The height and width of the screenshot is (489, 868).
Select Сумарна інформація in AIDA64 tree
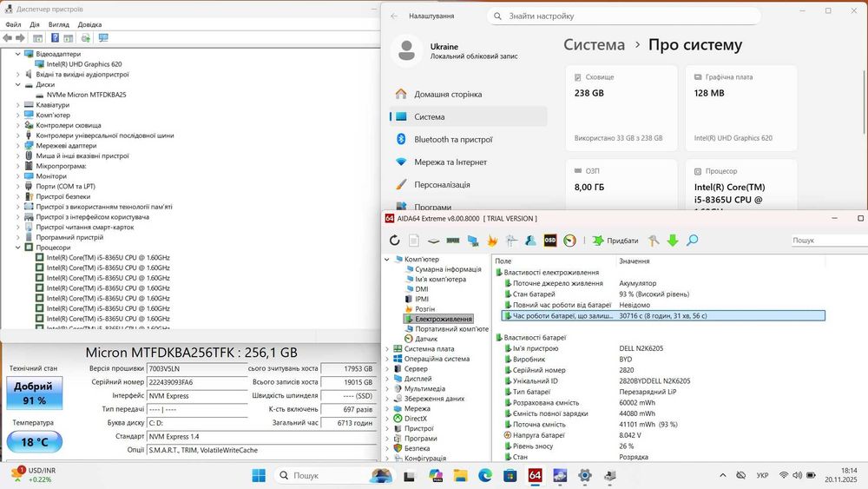[x=447, y=269]
